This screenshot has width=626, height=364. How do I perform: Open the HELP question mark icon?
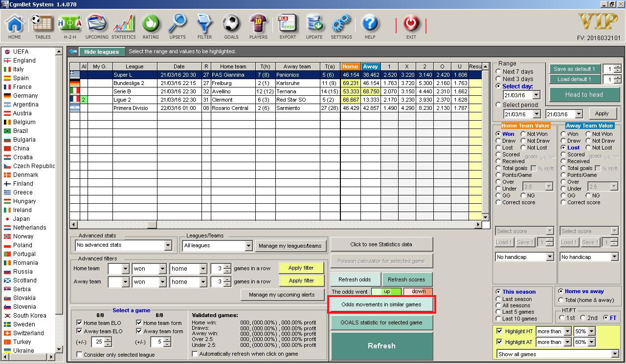pos(370,23)
